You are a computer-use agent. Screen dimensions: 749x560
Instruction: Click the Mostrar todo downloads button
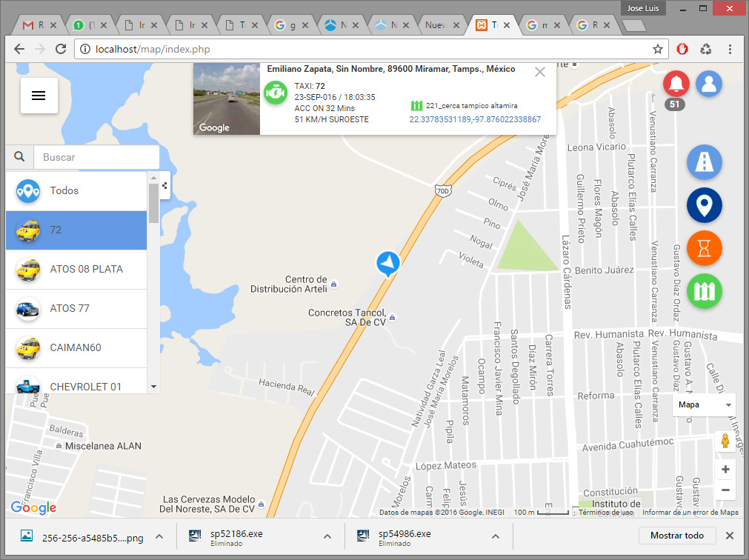(x=676, y=536)
